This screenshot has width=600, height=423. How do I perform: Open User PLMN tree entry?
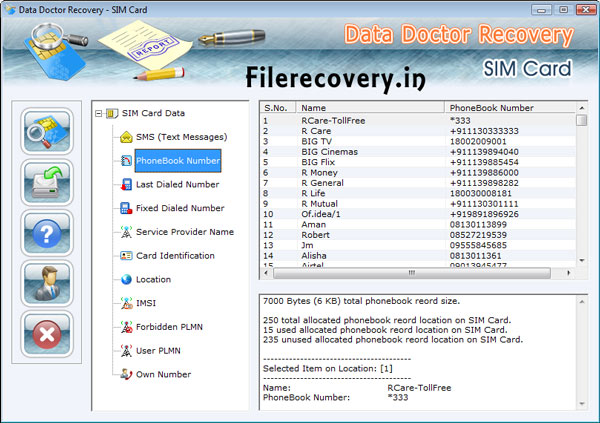point(158,351)
